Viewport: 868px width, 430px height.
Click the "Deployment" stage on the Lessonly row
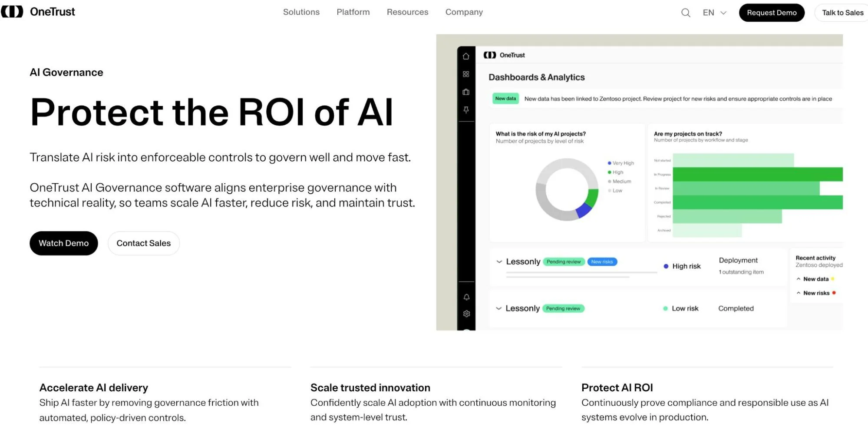[x=738, y=260]
